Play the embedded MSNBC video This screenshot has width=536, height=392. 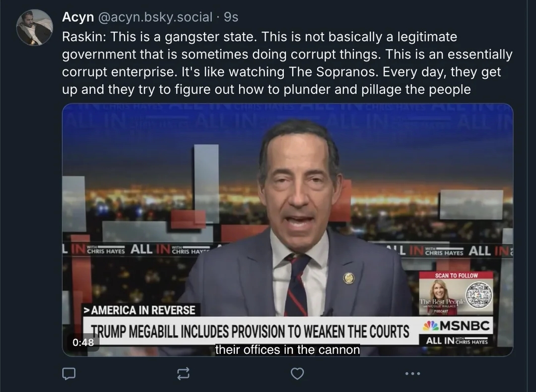[287, 230]
